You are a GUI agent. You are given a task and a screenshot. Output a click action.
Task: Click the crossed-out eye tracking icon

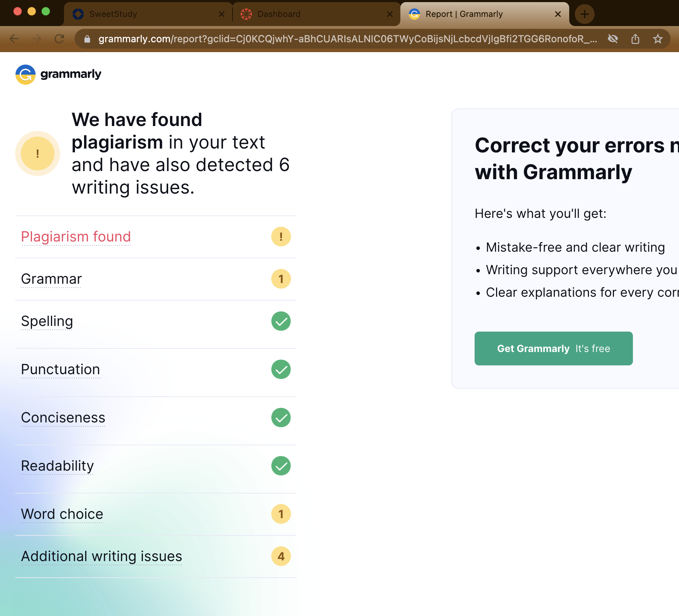613,39
